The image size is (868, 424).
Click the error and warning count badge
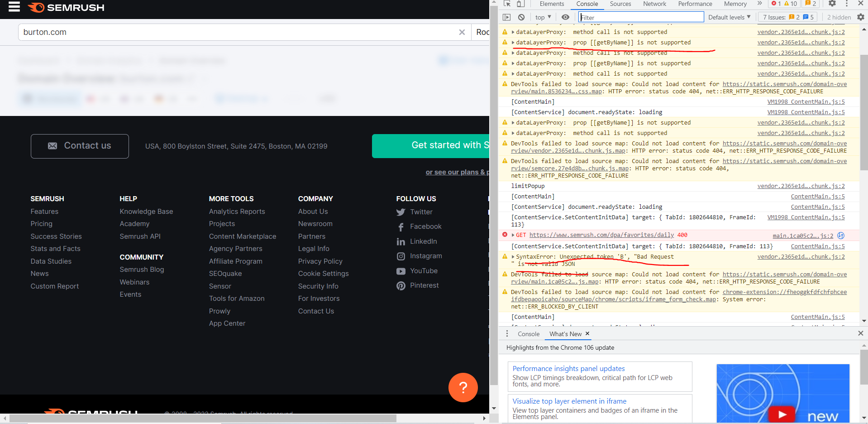click(x=784, y=4)
